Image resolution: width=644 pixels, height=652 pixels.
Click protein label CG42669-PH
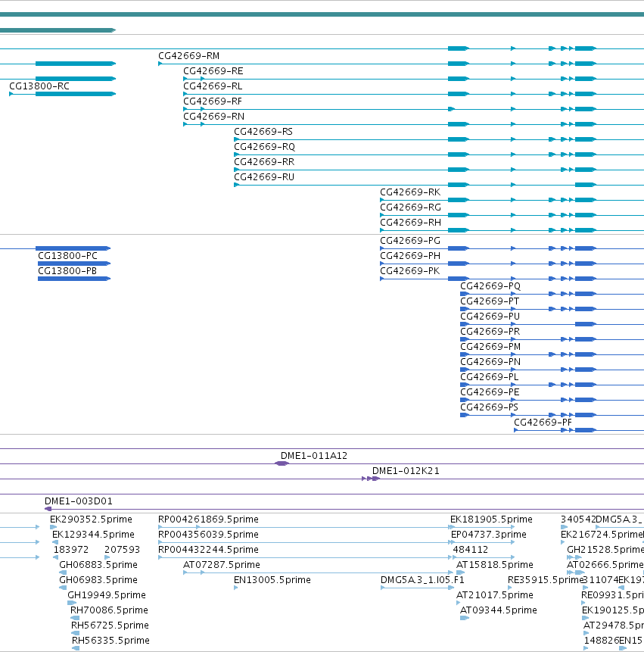(410, 256)
